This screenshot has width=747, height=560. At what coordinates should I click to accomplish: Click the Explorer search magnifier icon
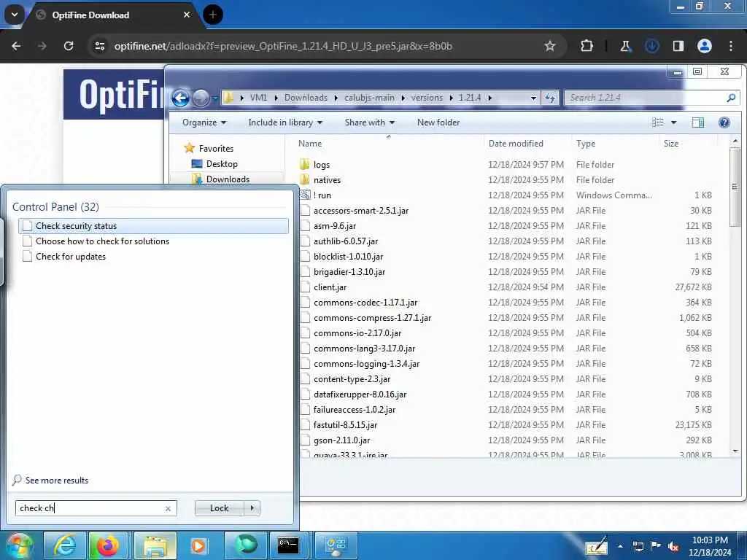point(731,98)
